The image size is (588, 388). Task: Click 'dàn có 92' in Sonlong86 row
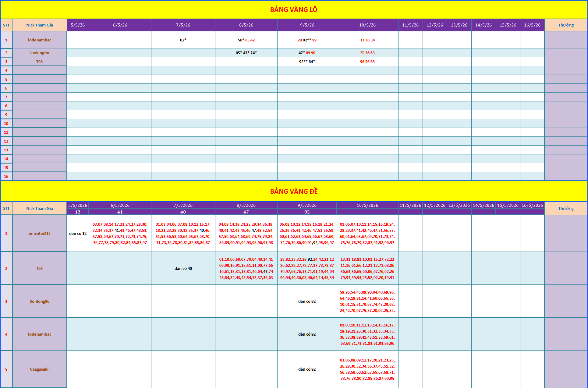(x=307, y=301)
